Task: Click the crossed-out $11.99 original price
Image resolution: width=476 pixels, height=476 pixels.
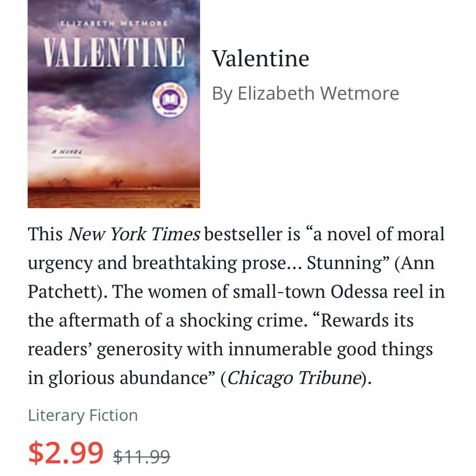Action: coord(141,456)
